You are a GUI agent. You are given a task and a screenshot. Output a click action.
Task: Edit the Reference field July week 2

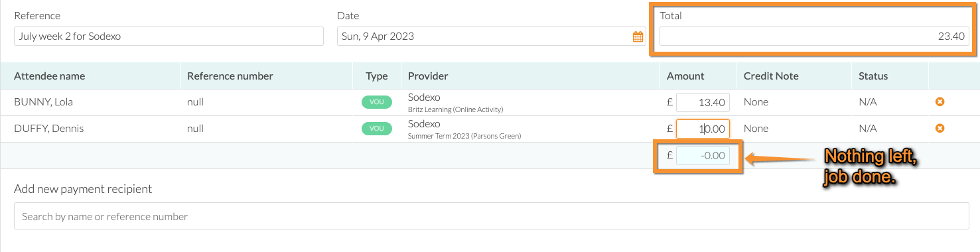click(169, 36)
